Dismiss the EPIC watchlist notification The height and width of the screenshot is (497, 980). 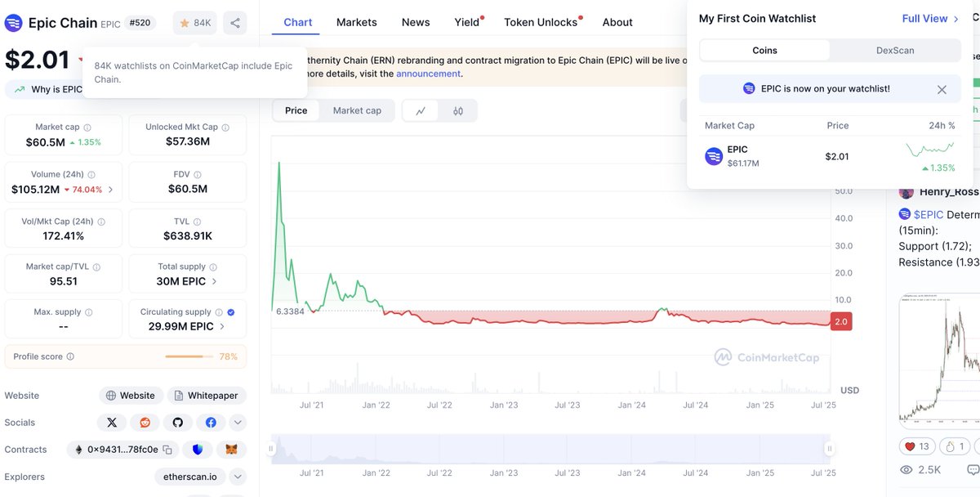tap(942, 89)
